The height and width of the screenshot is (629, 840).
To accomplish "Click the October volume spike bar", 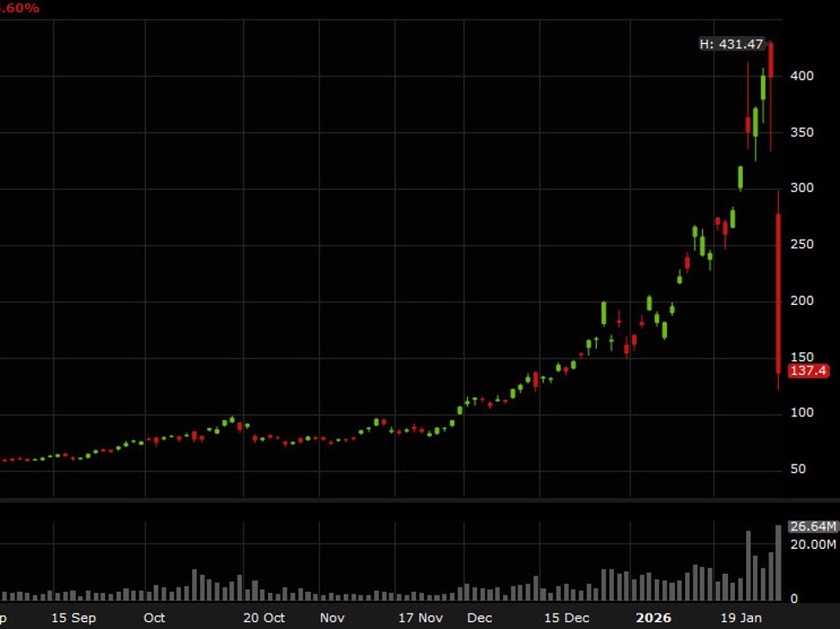I will (195, 584).
